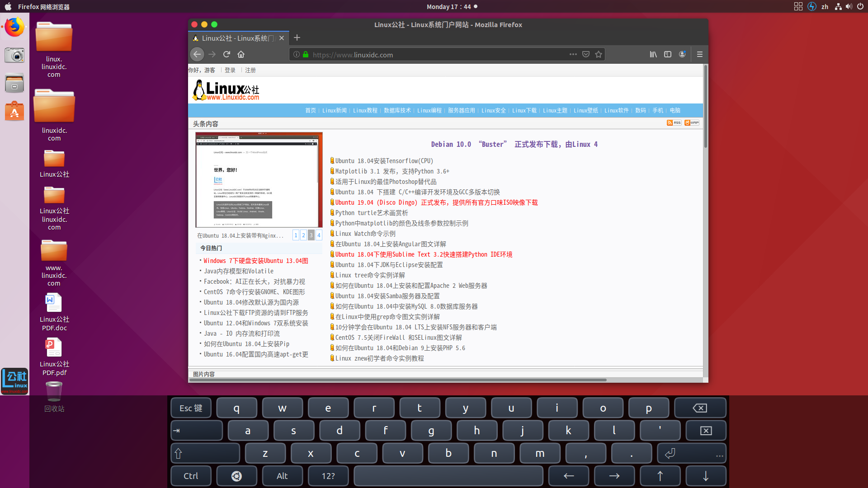Click the zh input language indicator
Image resolution: width=868 pixels, height=488 pixels.
coord(825,6)
